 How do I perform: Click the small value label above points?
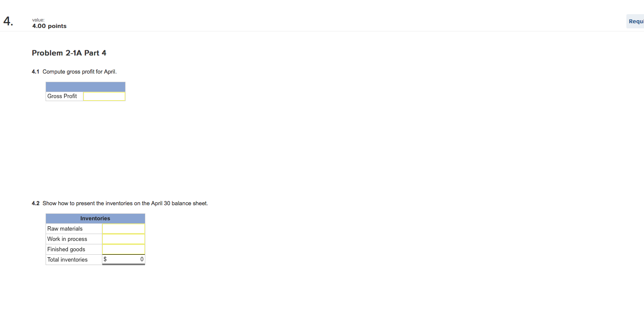pos(38,20)
